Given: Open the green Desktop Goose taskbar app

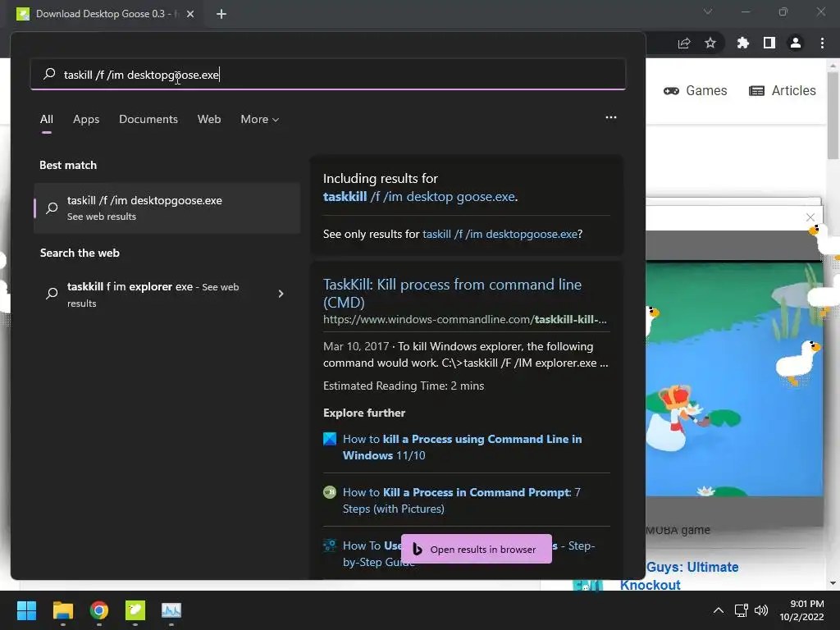Looking at the screenshot, I should point(135,610).
